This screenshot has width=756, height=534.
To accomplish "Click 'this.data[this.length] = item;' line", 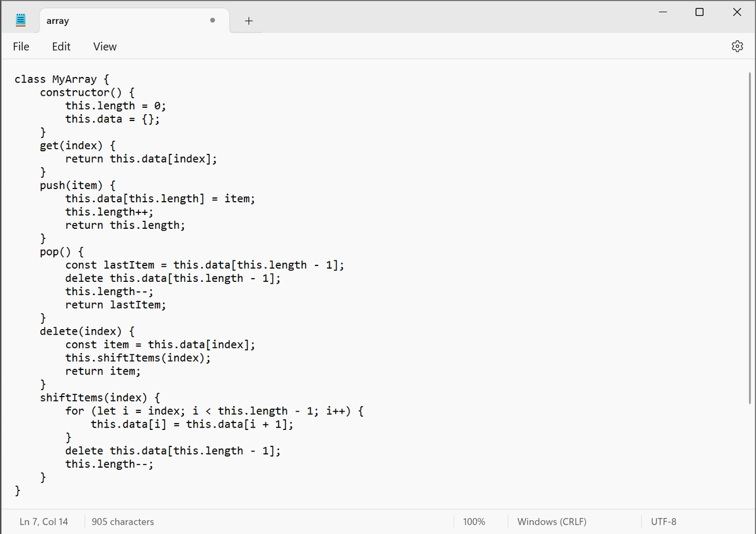I will [161, 199].
